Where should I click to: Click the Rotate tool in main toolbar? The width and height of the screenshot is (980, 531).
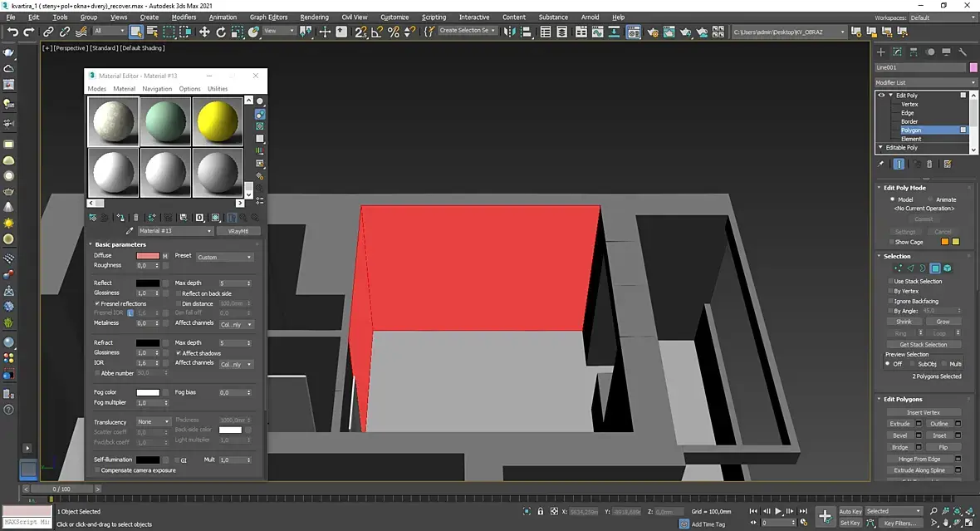pos(221,32)
